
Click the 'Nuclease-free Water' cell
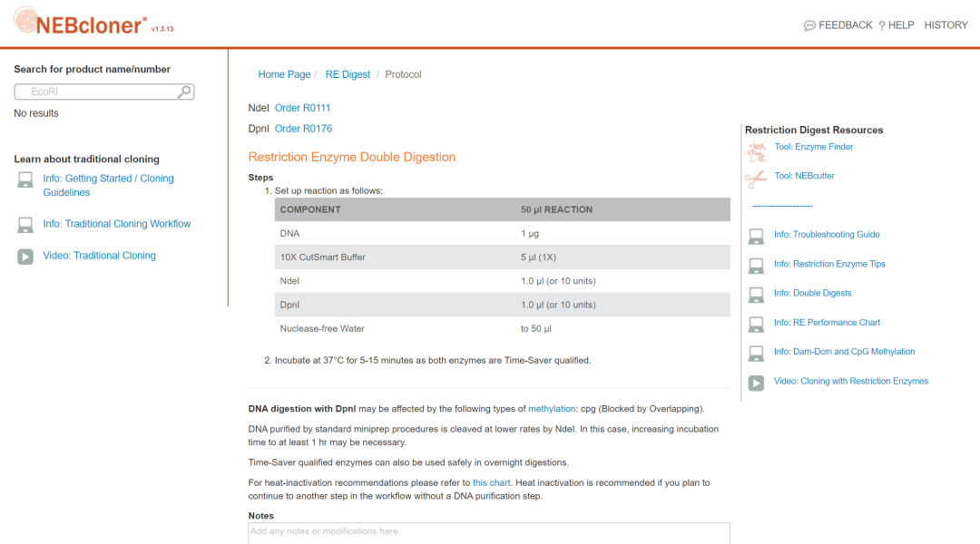coord(322,328)
